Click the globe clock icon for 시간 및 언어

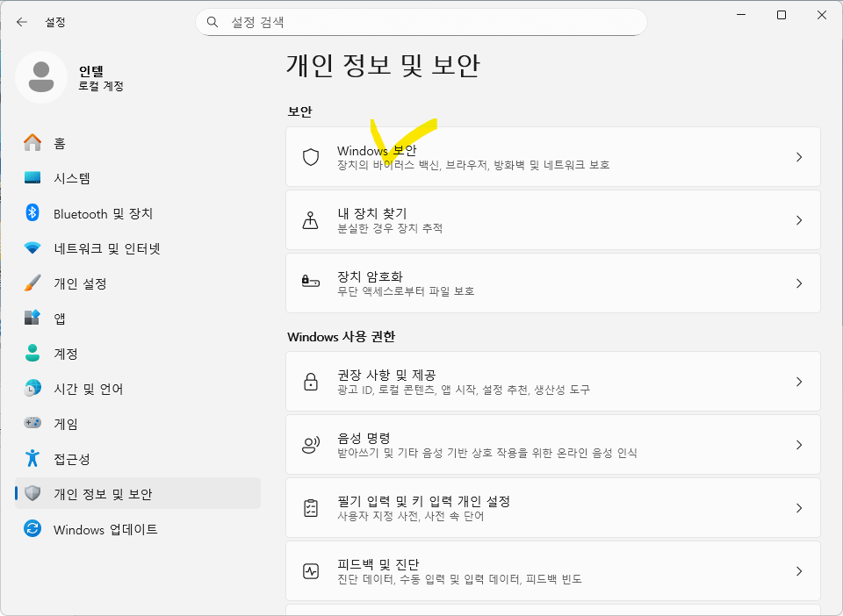coord(32,388)
